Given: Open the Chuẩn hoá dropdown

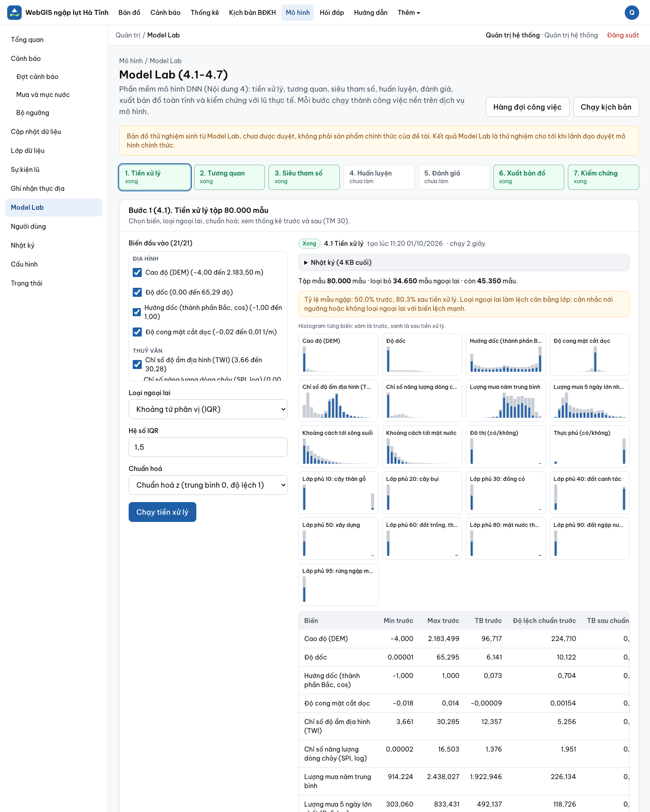Looking at the screenshot, I should 208,485.
